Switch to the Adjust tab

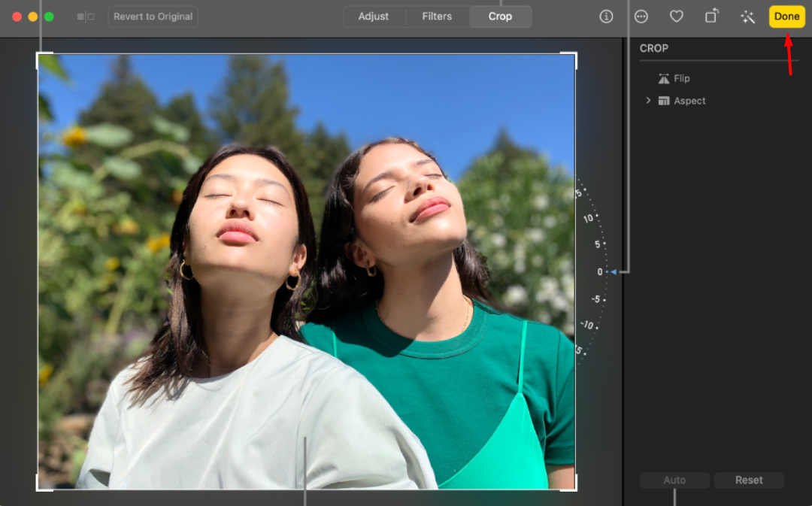coord(374,17)
